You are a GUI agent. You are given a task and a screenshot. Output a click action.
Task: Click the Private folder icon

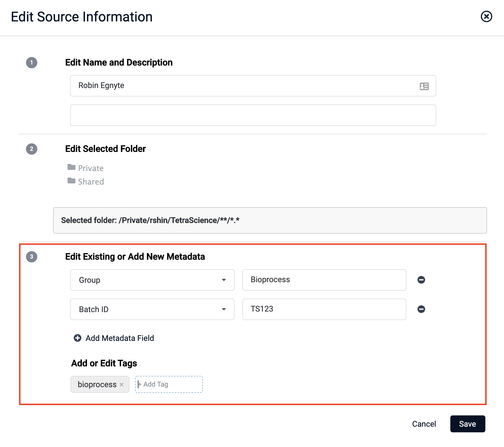click(71, 167)
